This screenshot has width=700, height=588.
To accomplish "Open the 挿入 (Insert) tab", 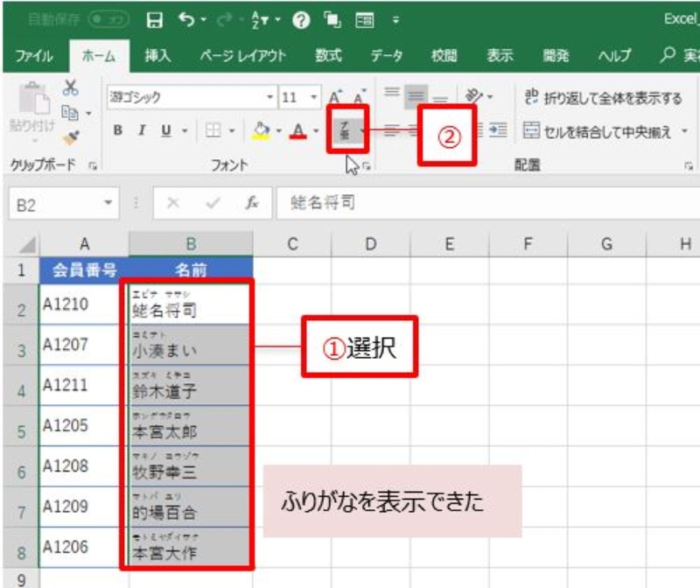I will 157,55.
